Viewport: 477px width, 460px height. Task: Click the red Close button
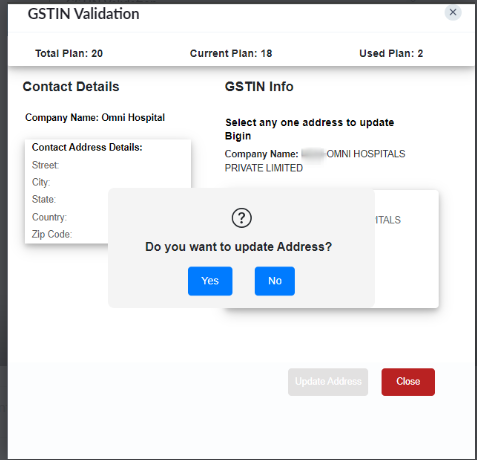tap(408, 382)
